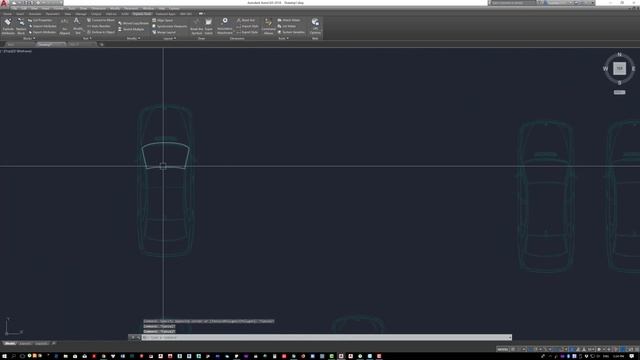Switch to the Model tab
Screen dimensions: 640x360
click(x=10, y=344)
